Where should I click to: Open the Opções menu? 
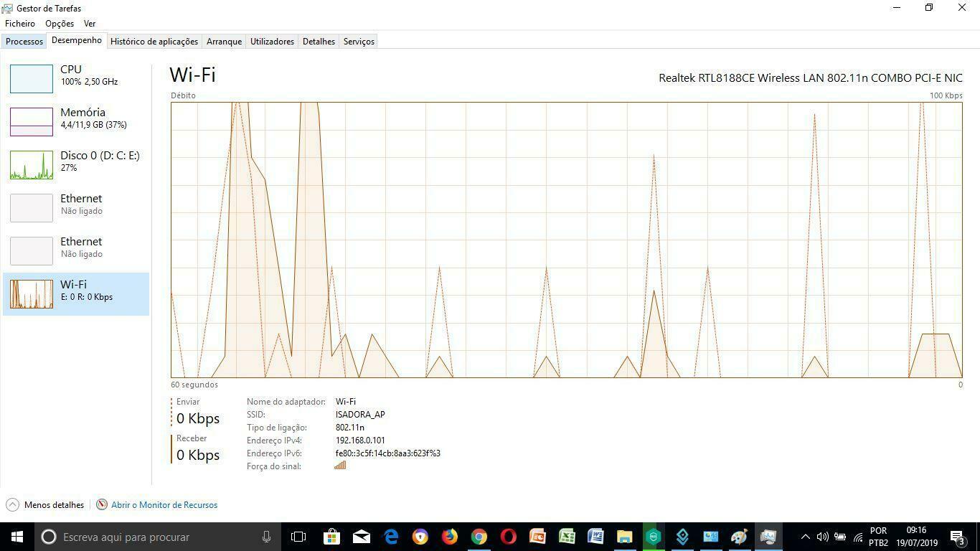coord(60,24)
